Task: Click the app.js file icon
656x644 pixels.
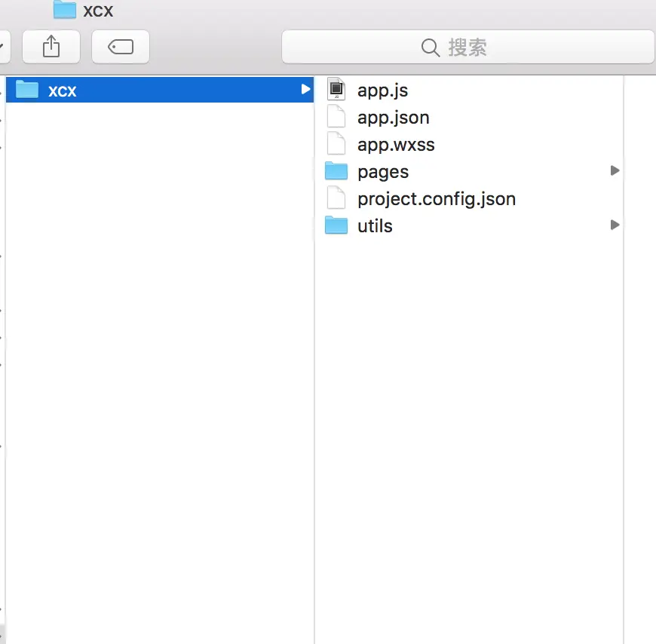Action: tap(336, 89)
